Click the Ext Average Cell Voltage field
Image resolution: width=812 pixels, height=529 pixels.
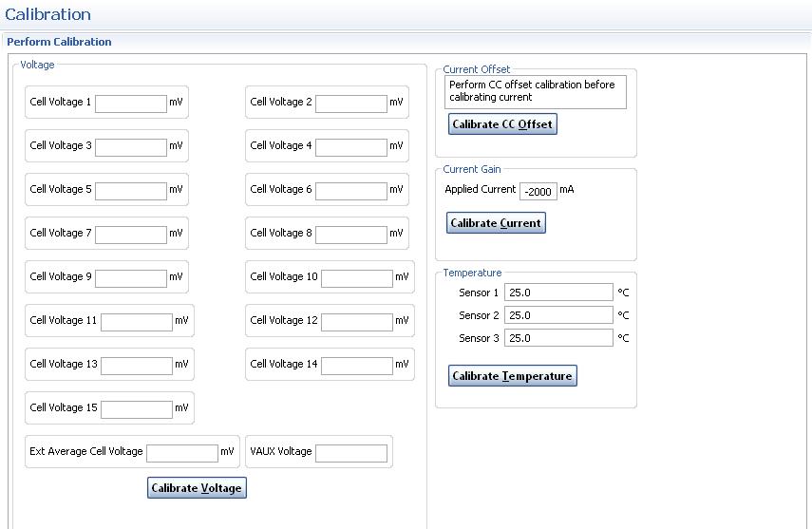coord(182,452)
